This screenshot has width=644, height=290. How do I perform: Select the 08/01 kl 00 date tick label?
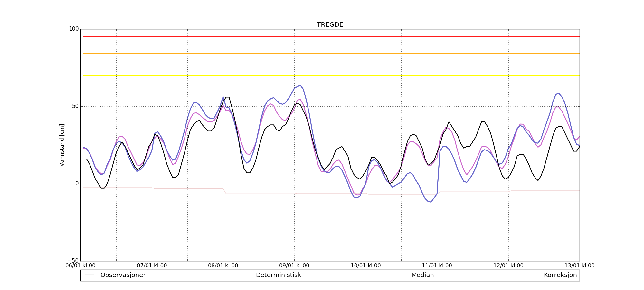click(223, 266)
